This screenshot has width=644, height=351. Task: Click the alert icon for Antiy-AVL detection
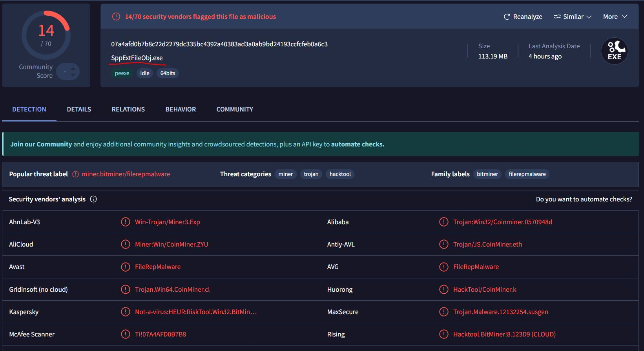tap(443, 244)
